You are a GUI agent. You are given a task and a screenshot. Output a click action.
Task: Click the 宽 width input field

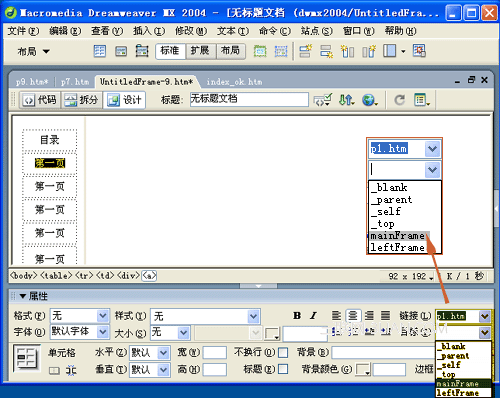[215, 353]
